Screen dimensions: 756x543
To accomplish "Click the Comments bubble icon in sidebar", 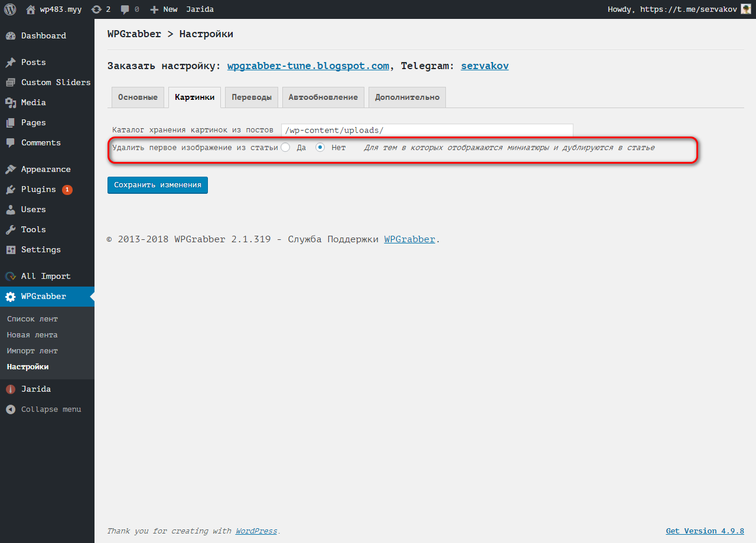I will coord(11,142).
